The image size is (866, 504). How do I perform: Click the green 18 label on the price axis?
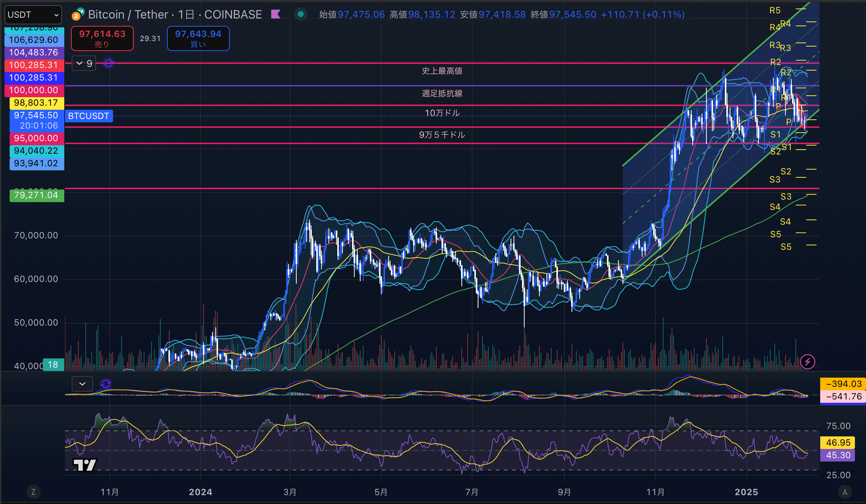[x=53, y=365]
